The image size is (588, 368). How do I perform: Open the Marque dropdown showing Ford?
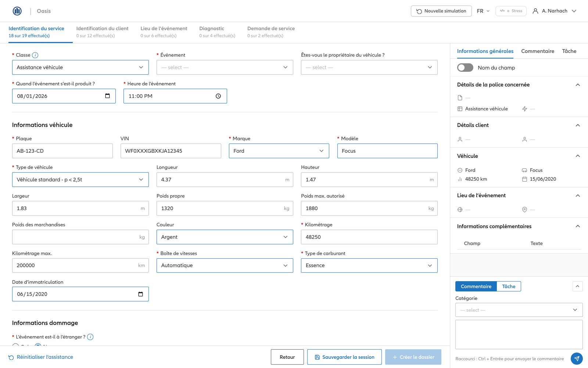click(x=279, y=151)
